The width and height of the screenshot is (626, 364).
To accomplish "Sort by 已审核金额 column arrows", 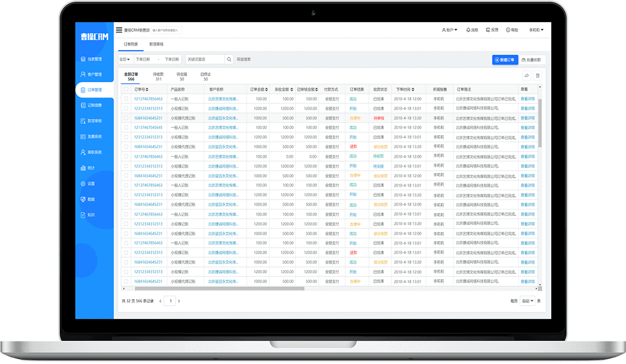I will click(x=317, y=89).
